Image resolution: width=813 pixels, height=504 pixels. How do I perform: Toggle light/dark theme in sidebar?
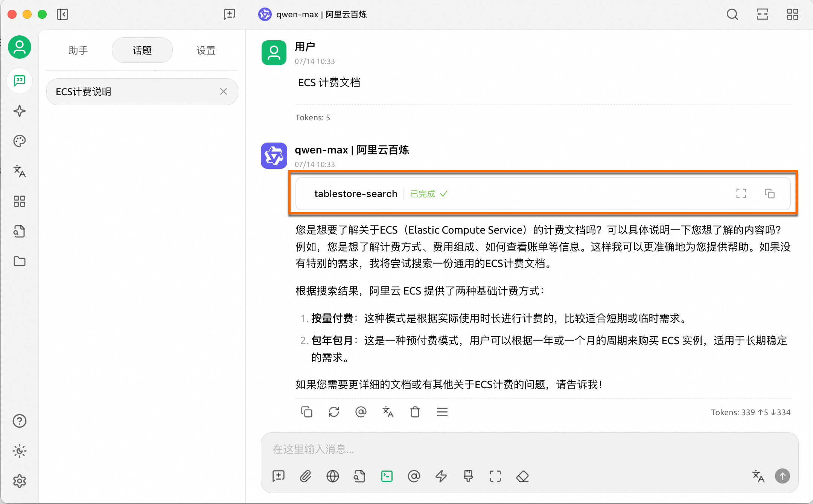20,451
